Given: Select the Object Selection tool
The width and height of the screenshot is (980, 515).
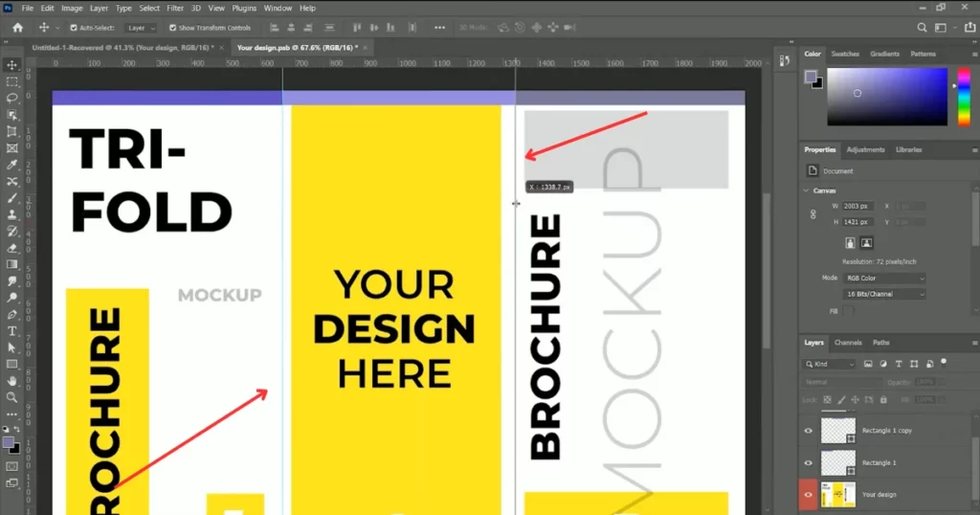Looking at the screenshot, I should point(11,115).
